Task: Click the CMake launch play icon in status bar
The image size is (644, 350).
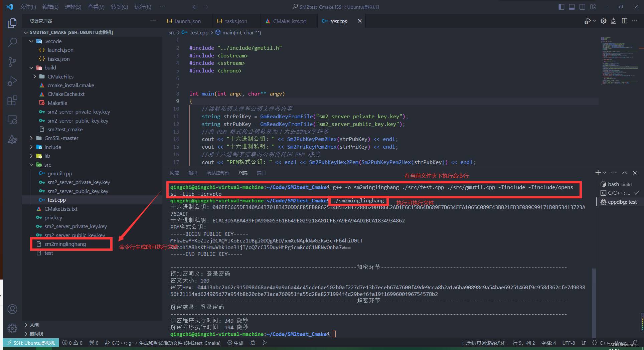Action: [265, 343]
